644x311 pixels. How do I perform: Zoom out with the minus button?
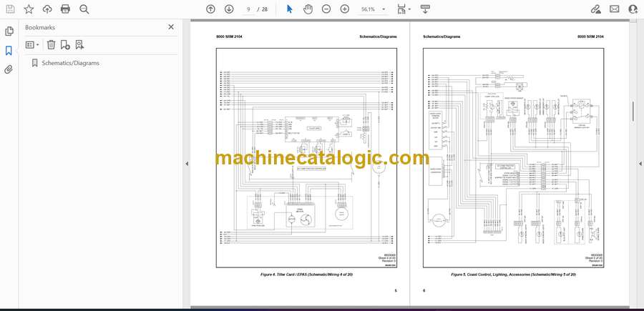326,9
